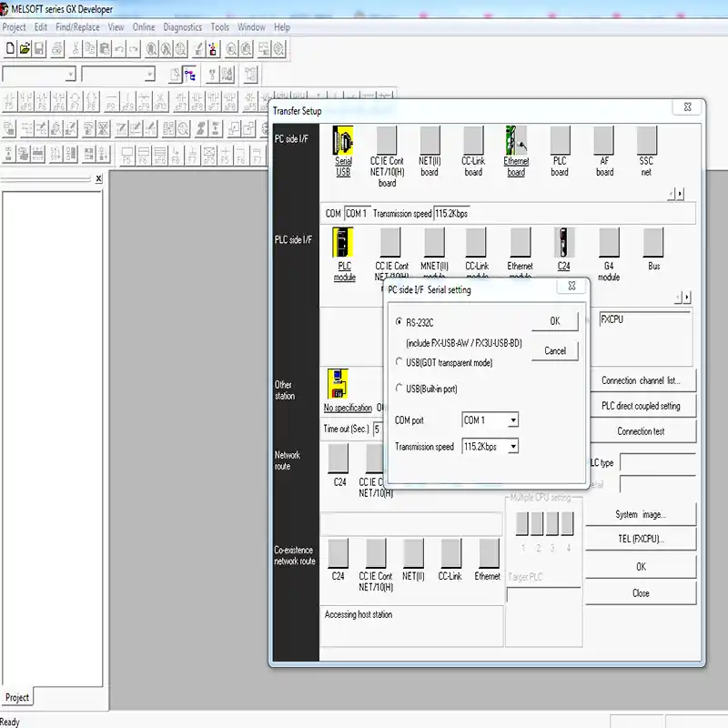Viewport: 728px width, 728px height.
Task: Select the No specification station icon
Action: click(x=339, y=384)
